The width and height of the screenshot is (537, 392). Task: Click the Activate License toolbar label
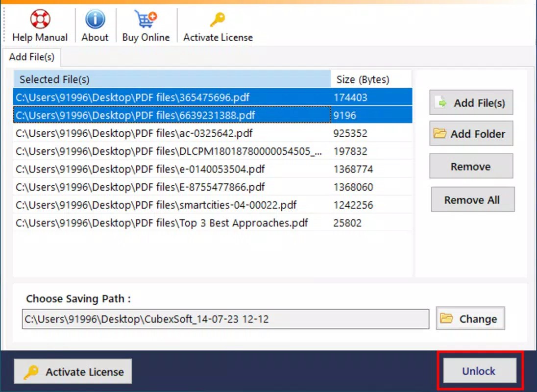click(x=218, y=37)
